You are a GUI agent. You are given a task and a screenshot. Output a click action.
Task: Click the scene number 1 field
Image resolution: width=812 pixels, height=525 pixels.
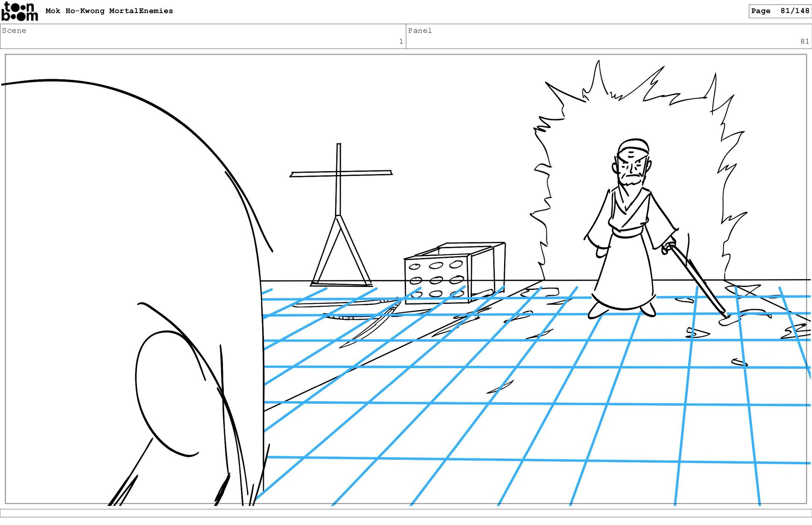pos(401,41)
